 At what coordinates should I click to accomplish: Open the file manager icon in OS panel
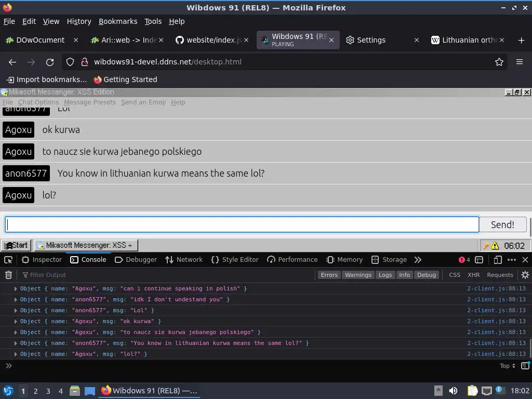tap(75, 391)
